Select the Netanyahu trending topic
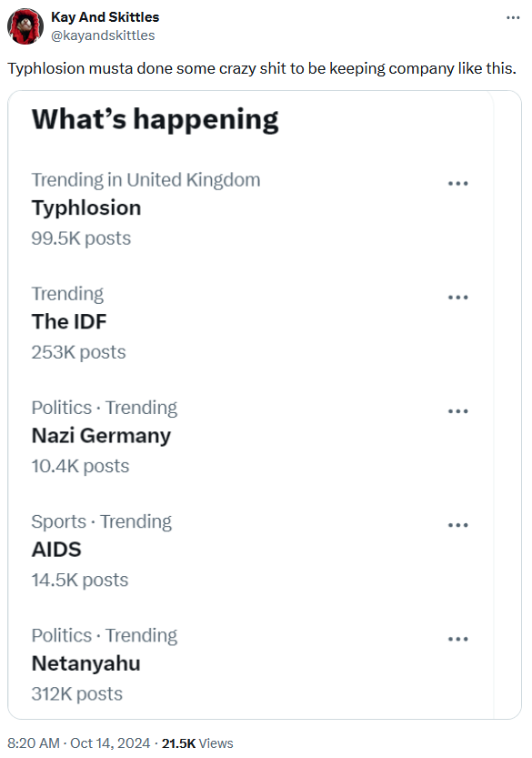Screen dimensions: 532x758 coord(85,662)
